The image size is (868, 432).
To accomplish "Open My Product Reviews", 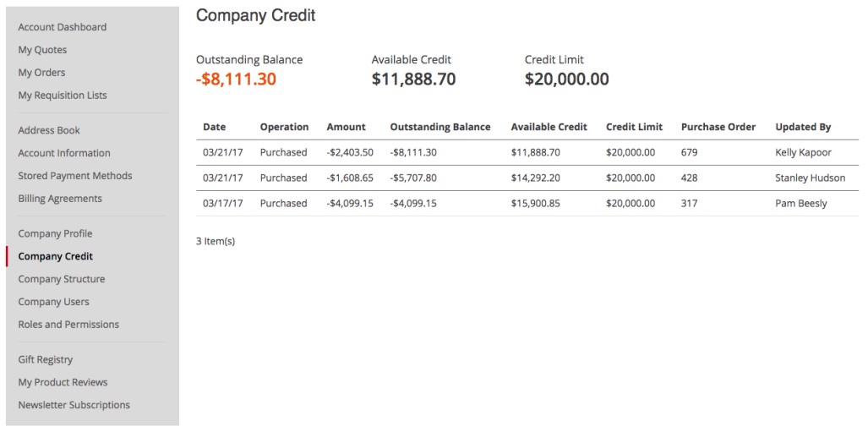I will 63,382.
